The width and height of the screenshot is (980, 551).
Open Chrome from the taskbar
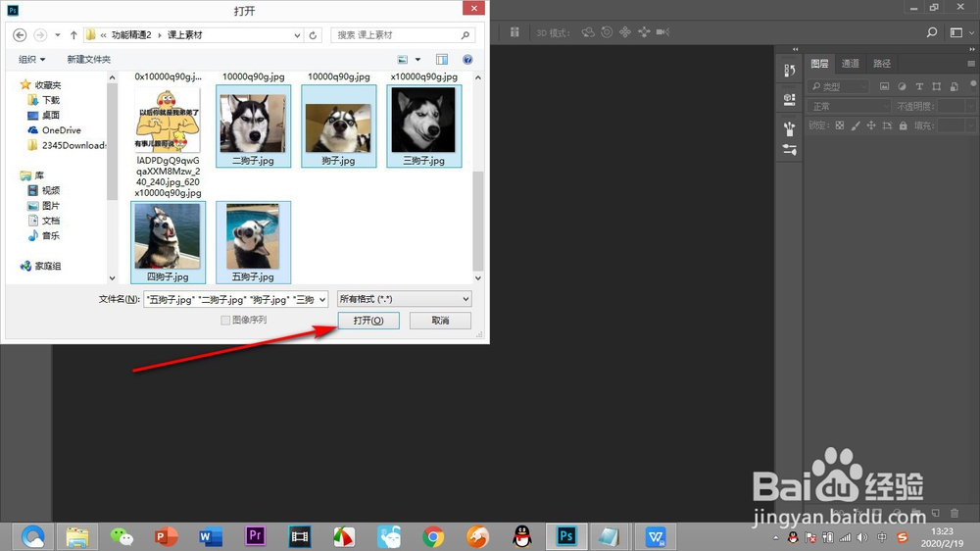pyautogui.click(x=432, y=536)
